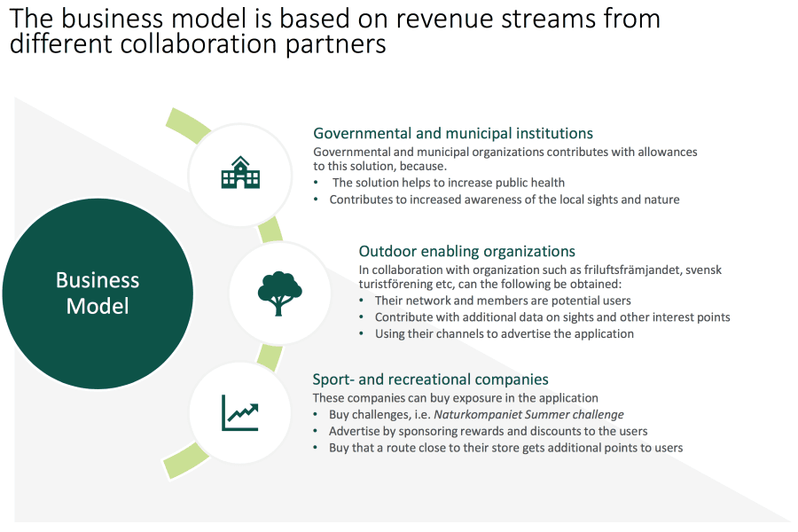Select bullet about sponsoring rewards and discounts
Viewport: 798px width, 532px height.
click(x=488, y=431)
